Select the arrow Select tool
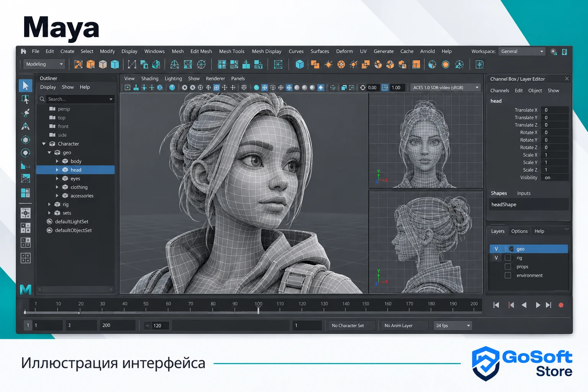This screenshot has width=588, height=392. tap(26, 85)
